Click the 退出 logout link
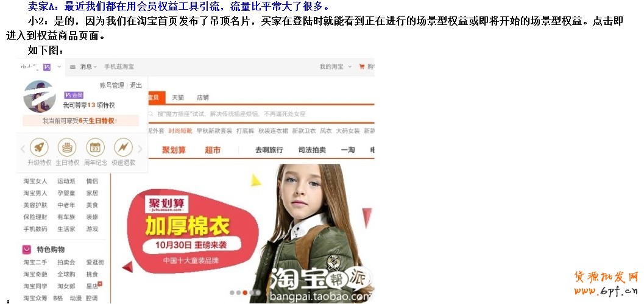This screenshot has height=304, width=644. [x=136, y=85]
